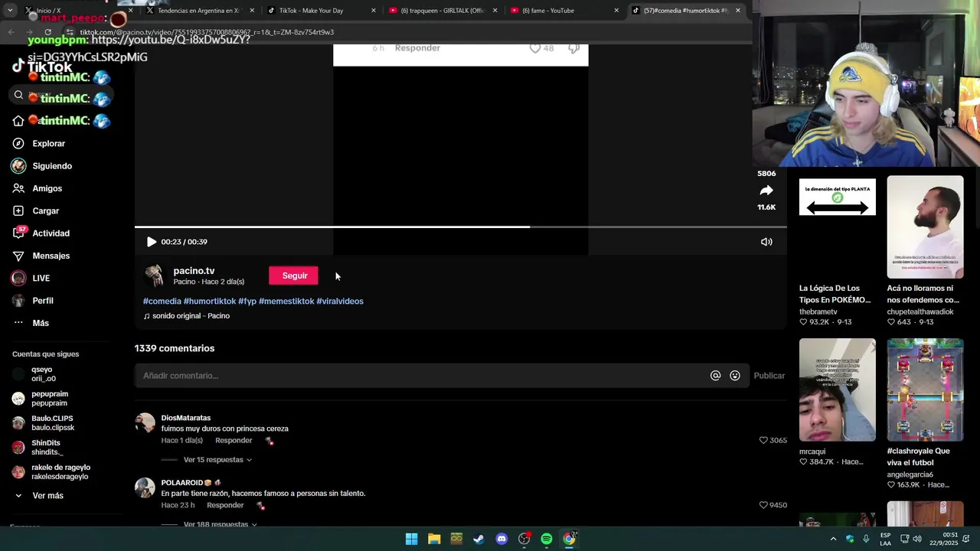Click the @ mention icon in comment box
The height and width of the screenshot is (551, 980).
715,376
